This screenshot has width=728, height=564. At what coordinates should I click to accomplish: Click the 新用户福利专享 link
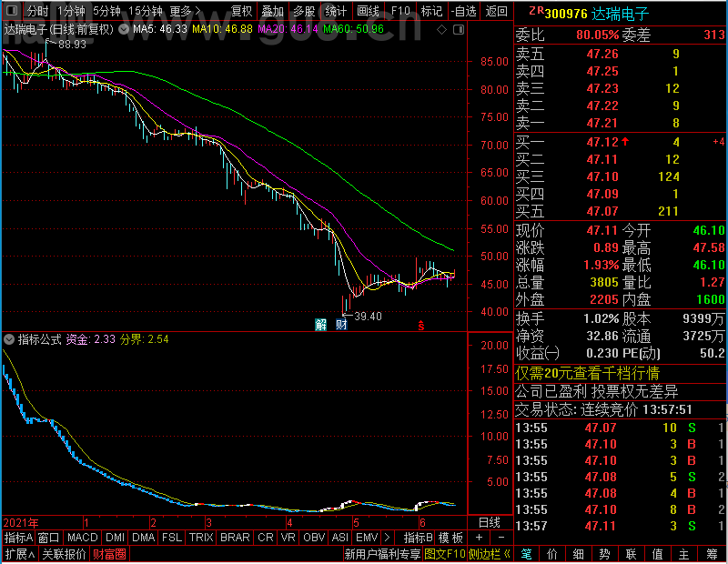coord(382,554)
